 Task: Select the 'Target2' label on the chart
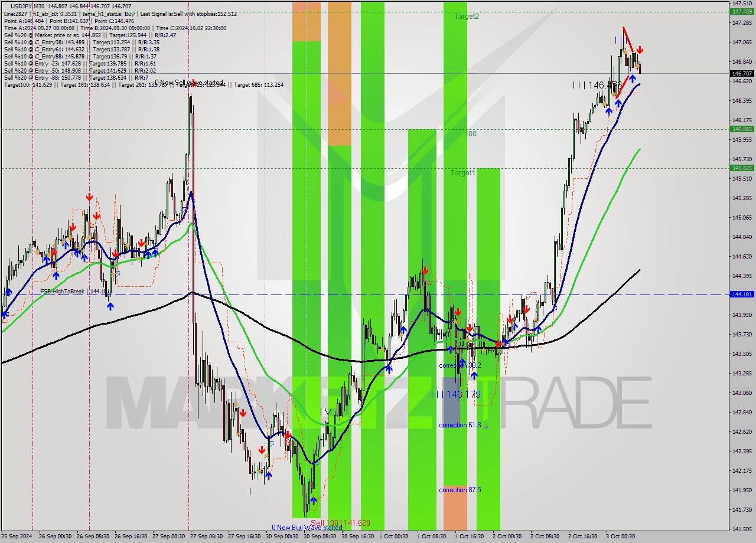[466, 17]
